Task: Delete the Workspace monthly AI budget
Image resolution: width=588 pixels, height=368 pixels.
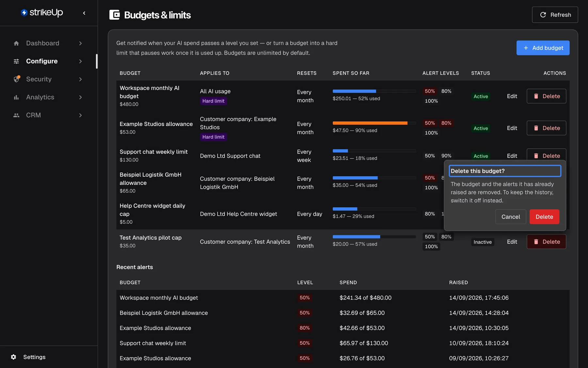Action: click(x=546, y=96)
